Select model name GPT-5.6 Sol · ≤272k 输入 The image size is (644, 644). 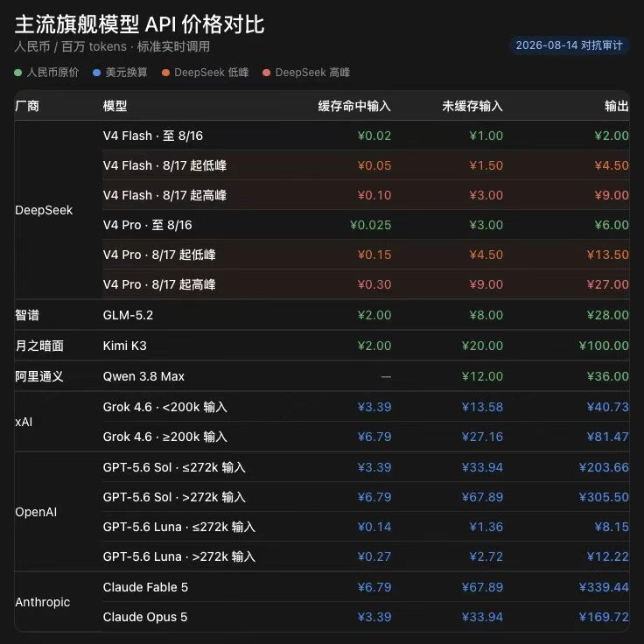[174, 467]
